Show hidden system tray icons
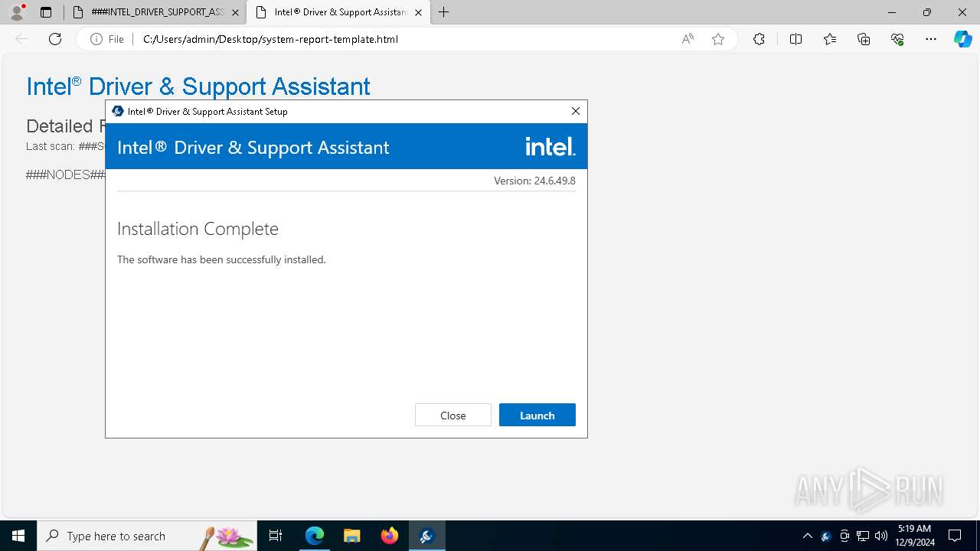Viewport: 980px width, 551px height. click(x=807, y=536)
